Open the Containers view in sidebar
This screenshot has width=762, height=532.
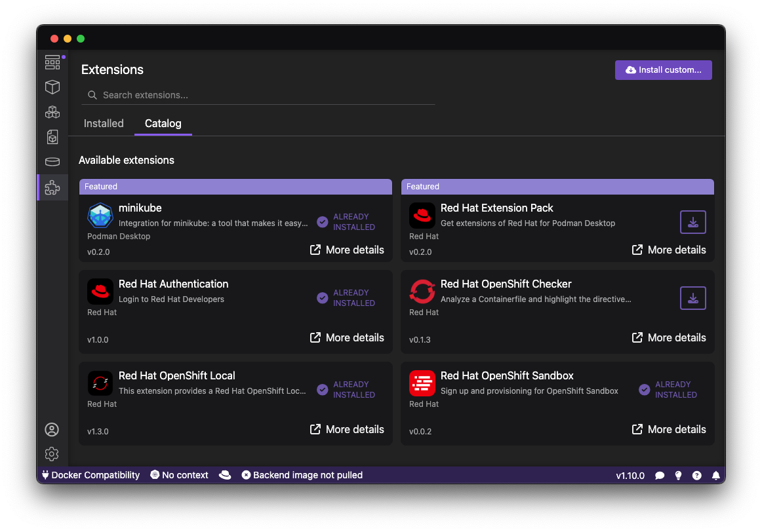pyautogui.click(x=52, y=87)
